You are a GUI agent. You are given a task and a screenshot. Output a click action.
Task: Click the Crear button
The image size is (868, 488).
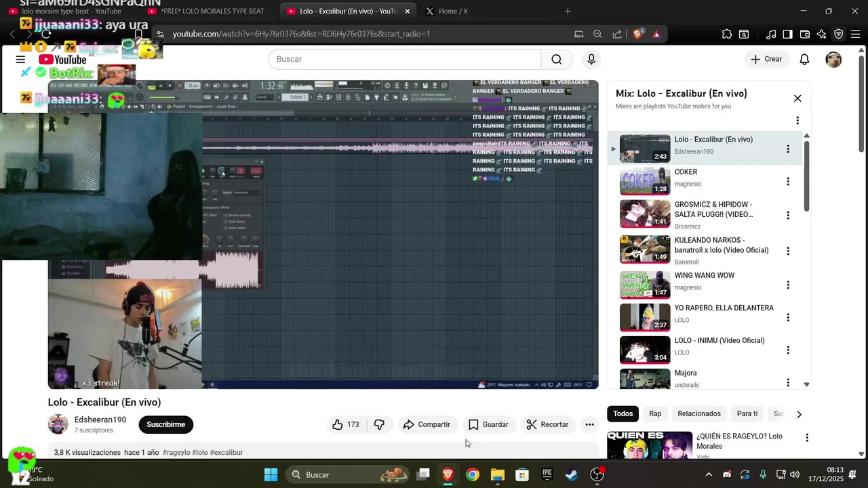(766, 60)
